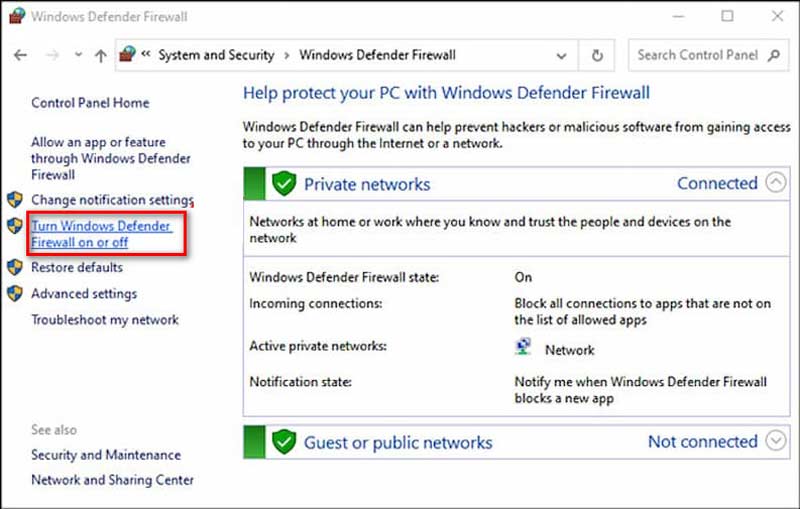Click the firewall icon in the address bar
Viewport: 800px width, 509px height.
(x=128, y=54)
